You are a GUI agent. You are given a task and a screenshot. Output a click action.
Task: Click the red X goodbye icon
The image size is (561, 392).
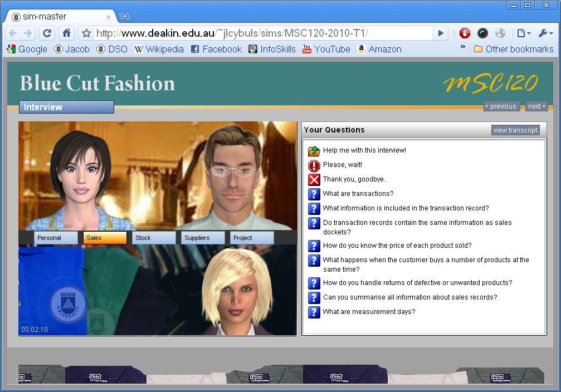coord(314,179)
